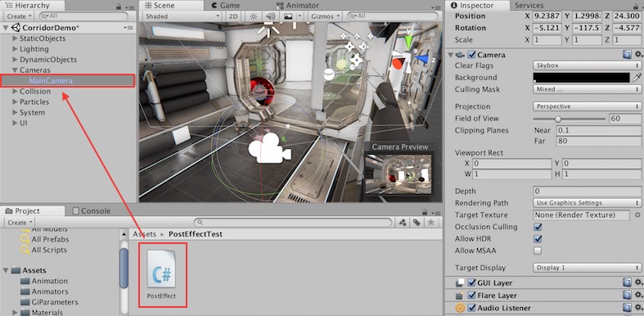Image resolution: width=644 pixels, height=316 pixels.
Task: Click the black Background color swatch
Action: point(581,78)
